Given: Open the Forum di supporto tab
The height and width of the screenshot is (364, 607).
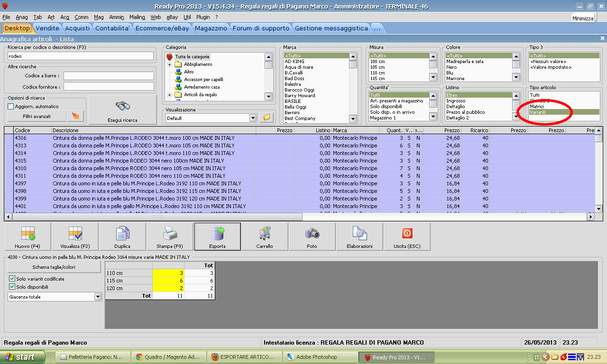Looking at the screenshot, I should 261,28.
